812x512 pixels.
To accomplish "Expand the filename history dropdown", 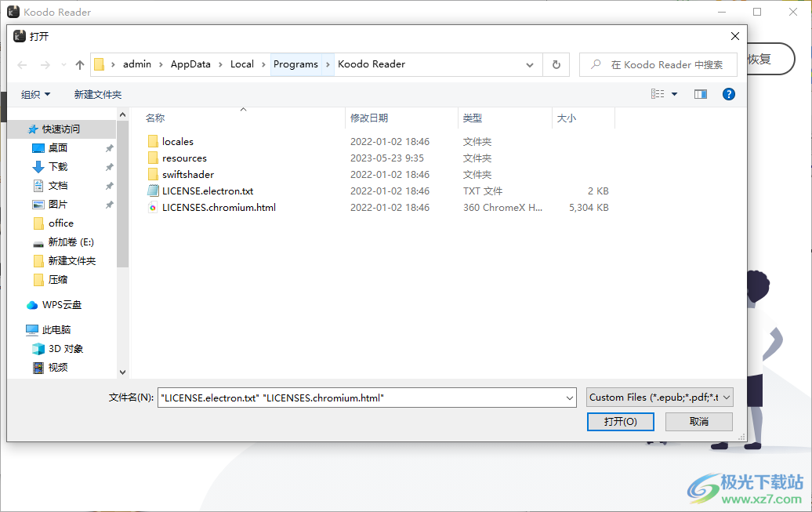I will tap(570, 398).
